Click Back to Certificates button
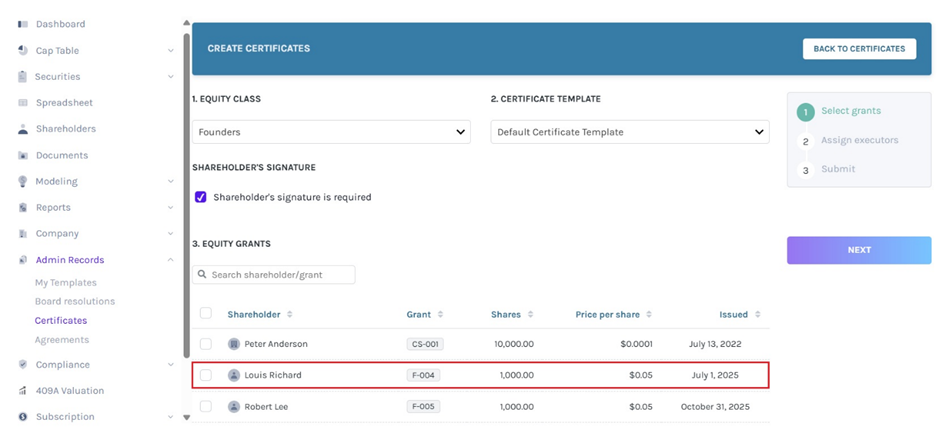The width and height of the screenshot is (939, 430). (x=858, y=49)
